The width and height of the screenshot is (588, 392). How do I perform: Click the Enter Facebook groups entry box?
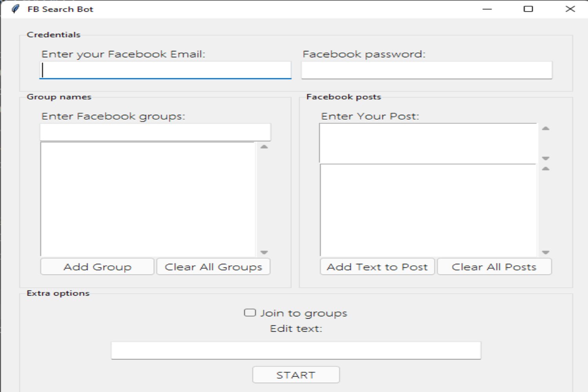155,132
